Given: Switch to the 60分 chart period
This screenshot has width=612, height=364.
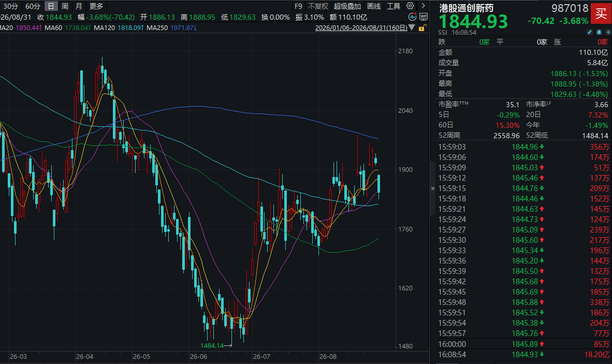Looking at the screenshot, I should point(33,6).
